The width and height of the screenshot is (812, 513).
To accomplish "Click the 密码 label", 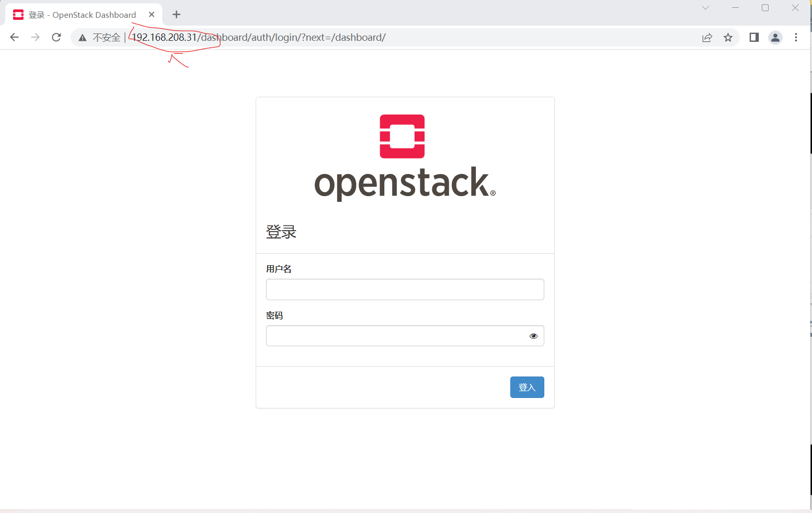I will click(x=275, y=315).
